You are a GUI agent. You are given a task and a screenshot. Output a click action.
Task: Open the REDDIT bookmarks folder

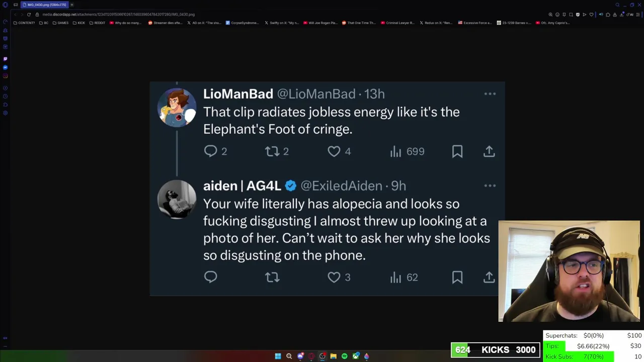pos(97,23)
